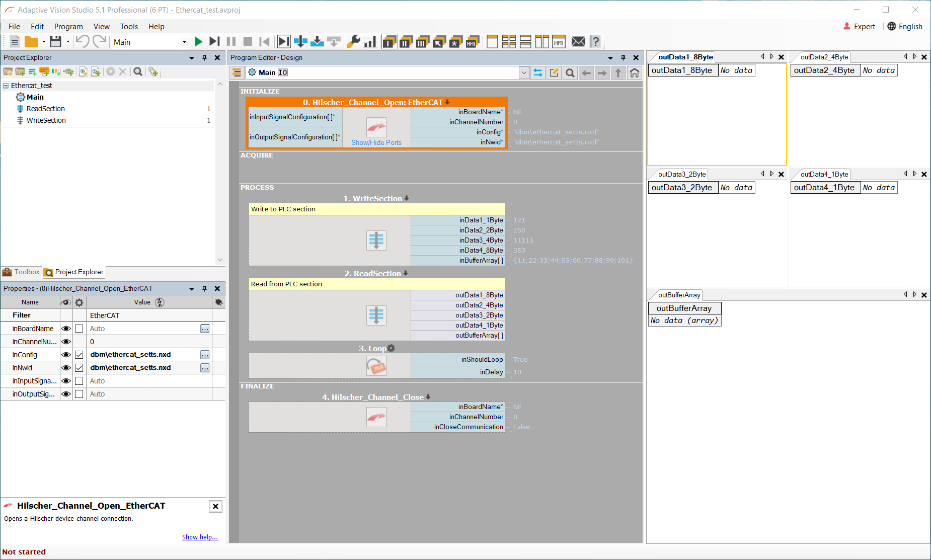Click the envelope icon in the toolbar

[578, 42]
